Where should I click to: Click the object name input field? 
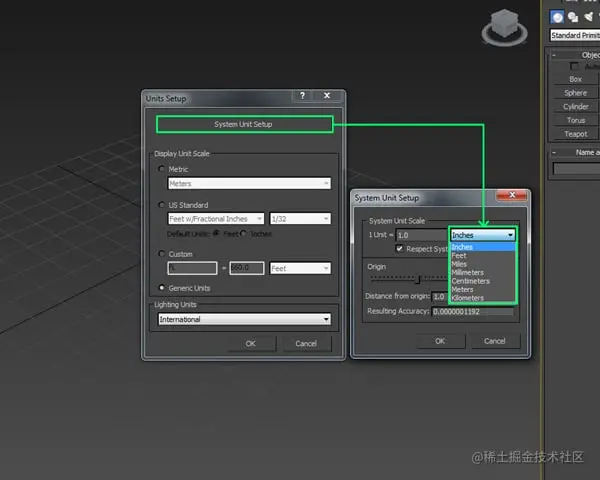pos(576,168)
